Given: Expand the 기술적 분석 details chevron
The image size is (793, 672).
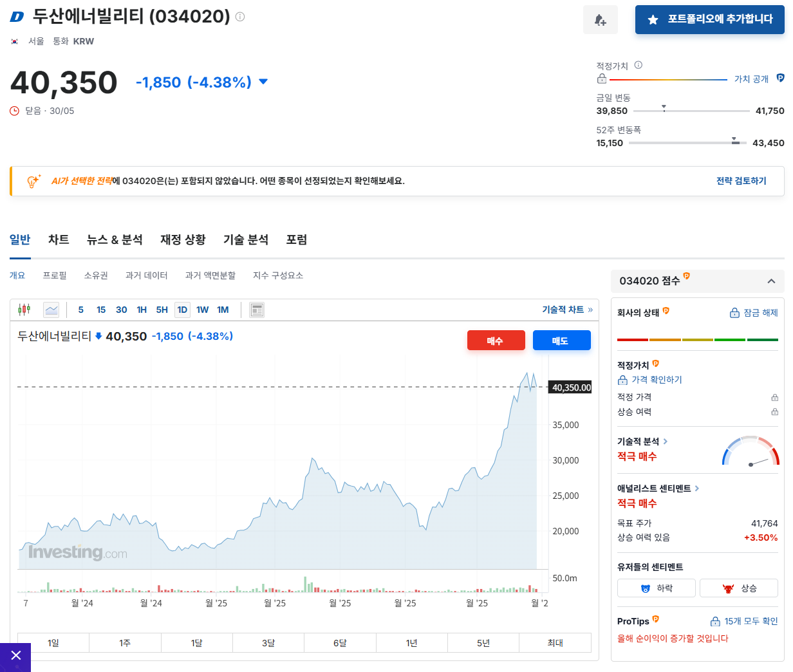Looking at the screenshot, I should coord(666,442).
